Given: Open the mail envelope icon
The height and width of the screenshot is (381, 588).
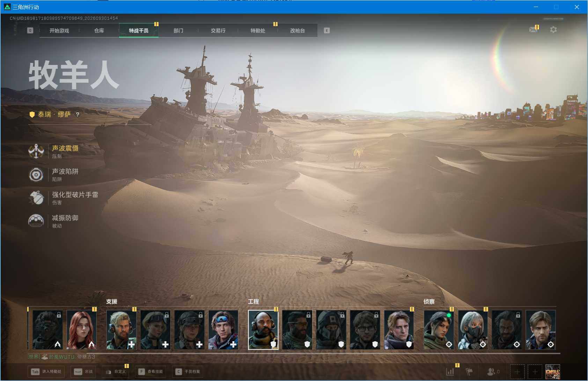Looking at the screenshot, I should point(533,30).
